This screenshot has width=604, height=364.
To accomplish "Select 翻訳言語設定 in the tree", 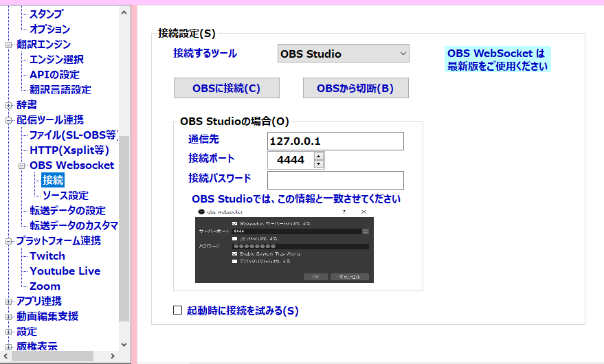I will tap(60, 89).
